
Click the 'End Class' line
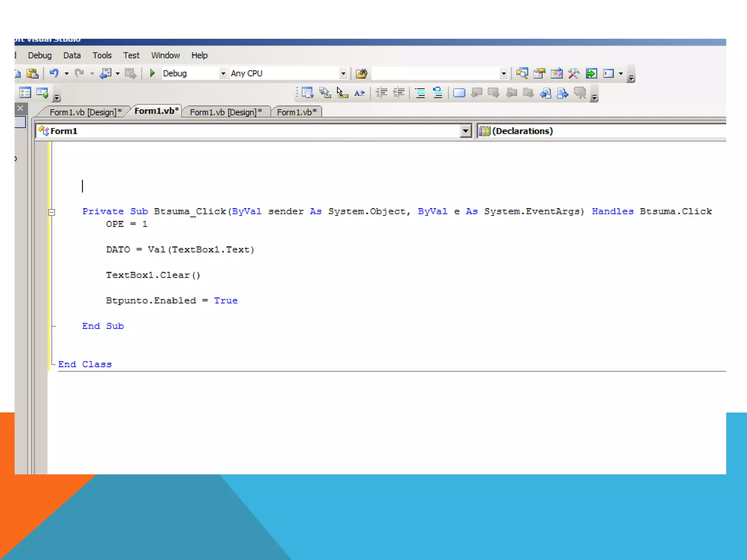[x=85, y=365]
